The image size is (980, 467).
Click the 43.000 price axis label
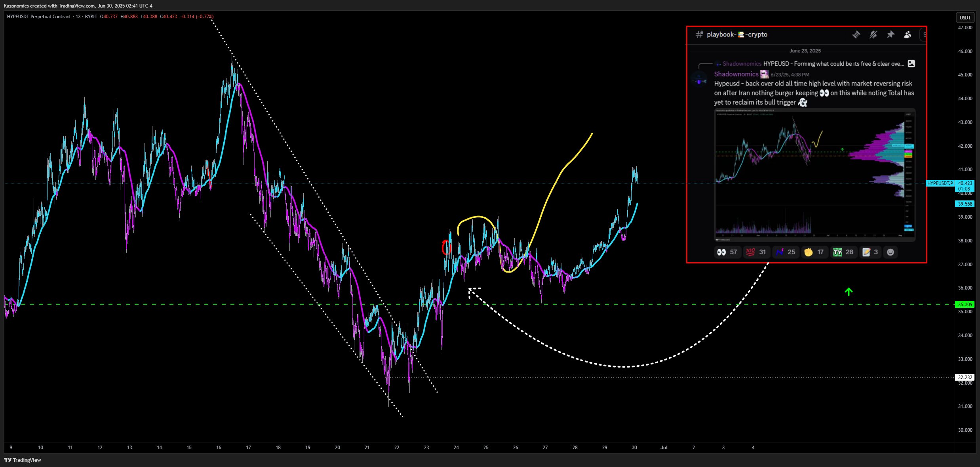pyautogui.click(x=965, y=122)
